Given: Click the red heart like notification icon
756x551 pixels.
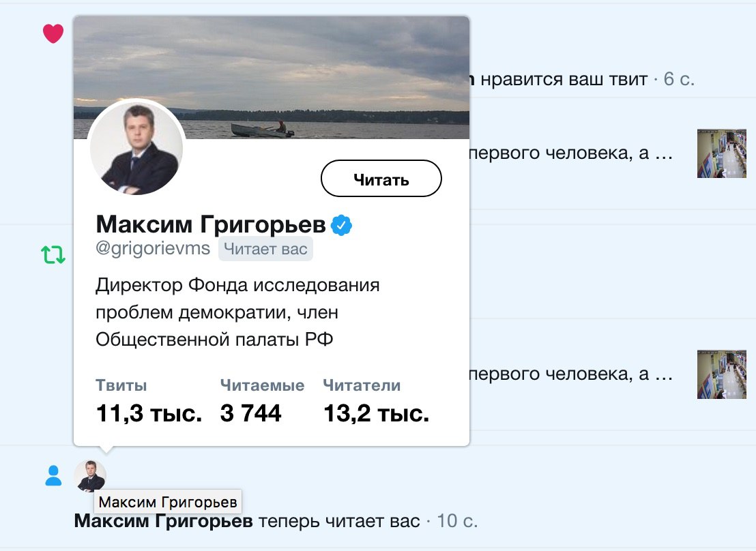Looking at the screenshot, I should coord(53,33).
